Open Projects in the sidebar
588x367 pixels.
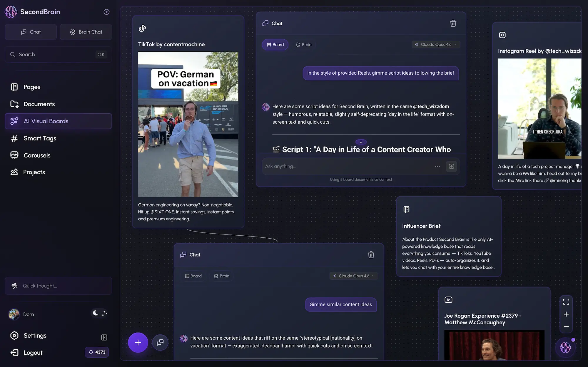pyautogui.click(x=58, y=172)
